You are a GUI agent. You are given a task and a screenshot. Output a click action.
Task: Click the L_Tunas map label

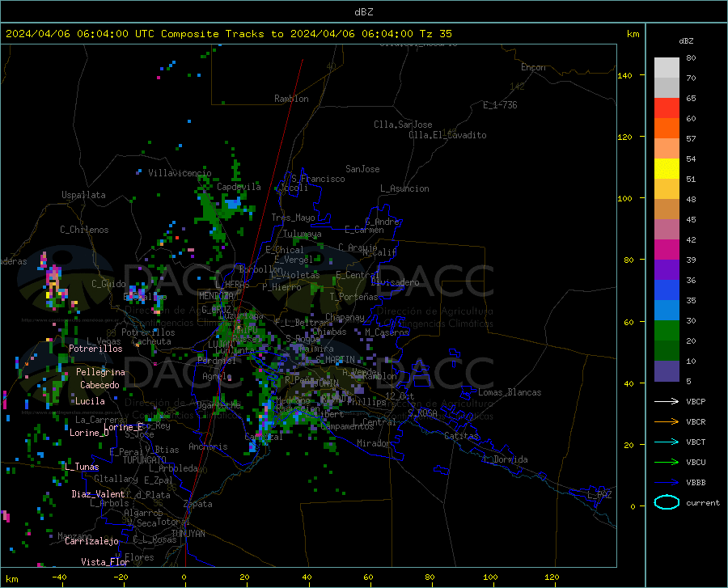point(82,467)
